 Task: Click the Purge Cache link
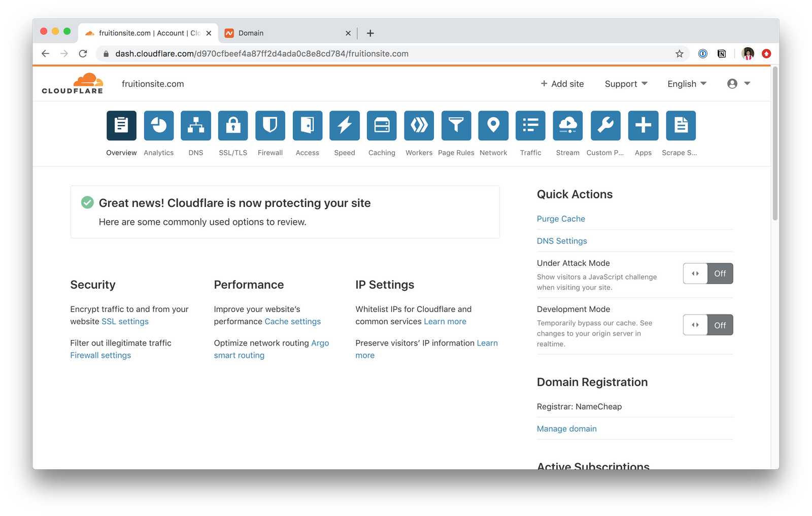pyautogui.click(x=561, y=219)
